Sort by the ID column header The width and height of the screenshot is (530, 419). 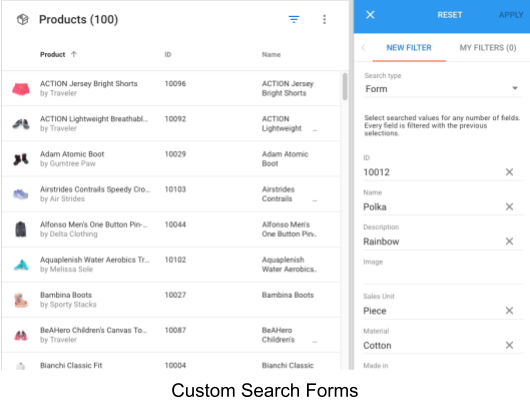coord(168,54)
